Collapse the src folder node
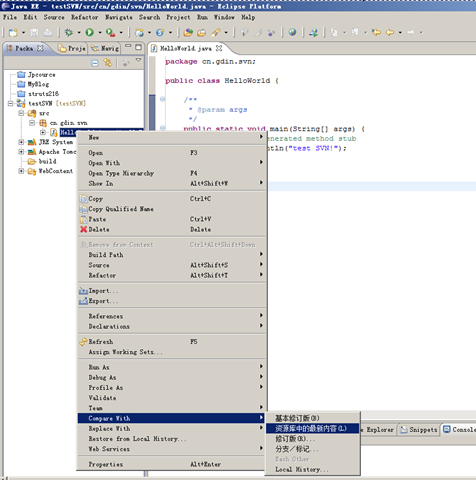476x480 pixels. [21, 113]
